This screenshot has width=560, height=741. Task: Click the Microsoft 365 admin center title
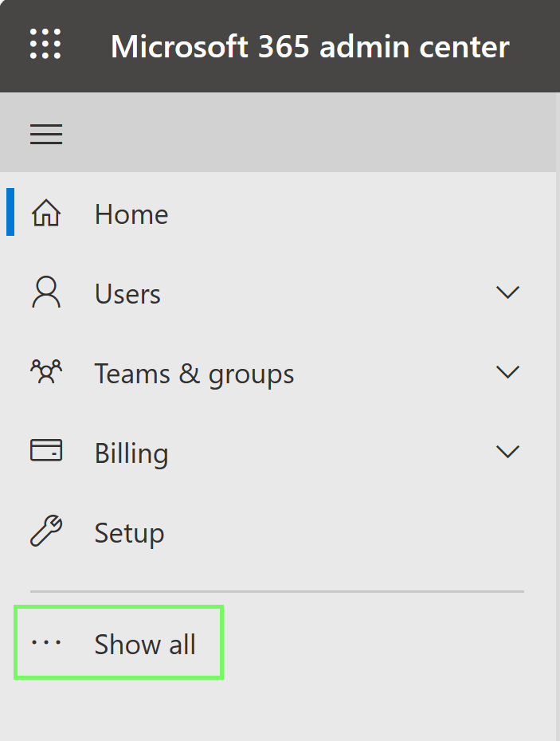point(310,46)
